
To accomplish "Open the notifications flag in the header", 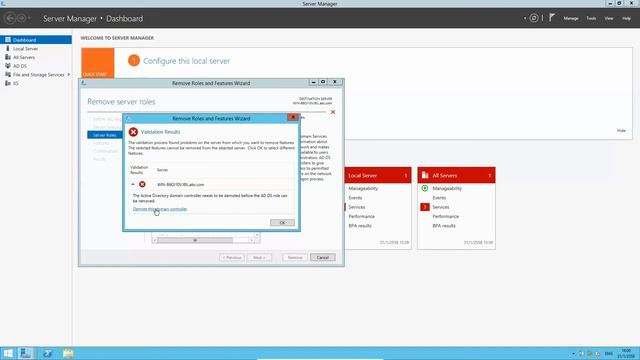I will (x=552, y=18).
